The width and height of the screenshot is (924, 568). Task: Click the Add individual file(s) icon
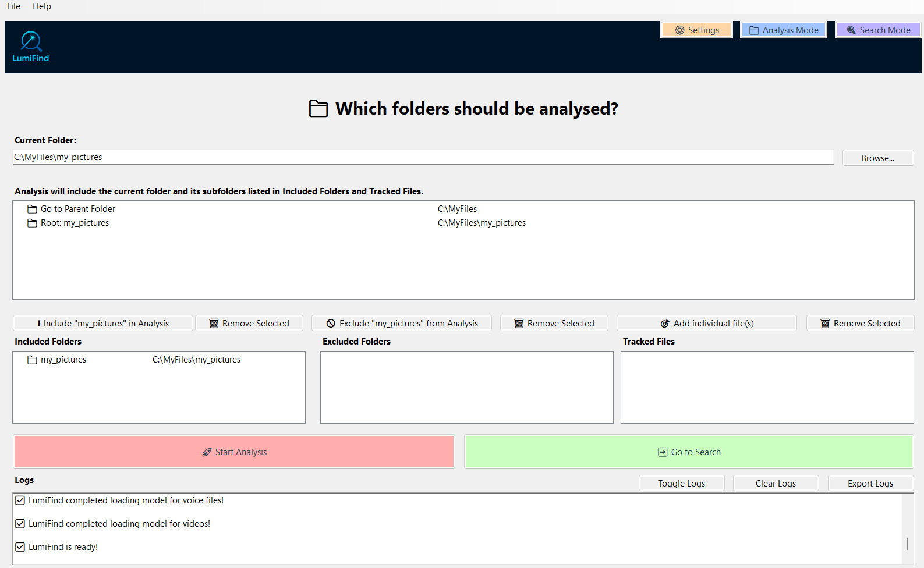[665, 324]
